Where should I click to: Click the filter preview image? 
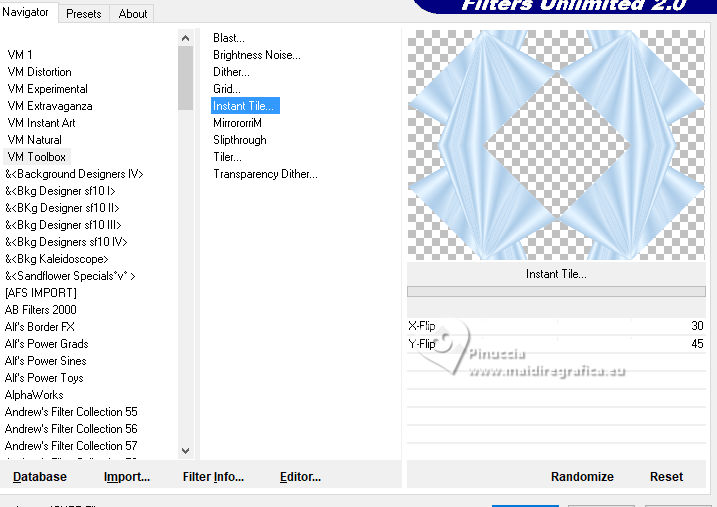point(556,145)
